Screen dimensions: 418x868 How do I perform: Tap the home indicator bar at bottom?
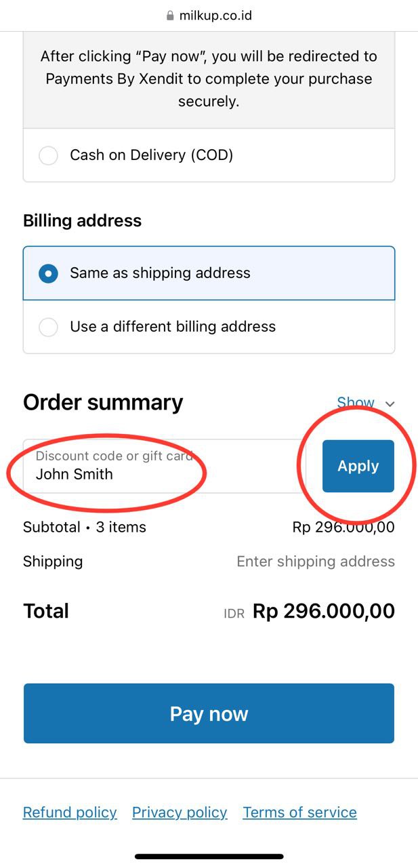point(209,856)
